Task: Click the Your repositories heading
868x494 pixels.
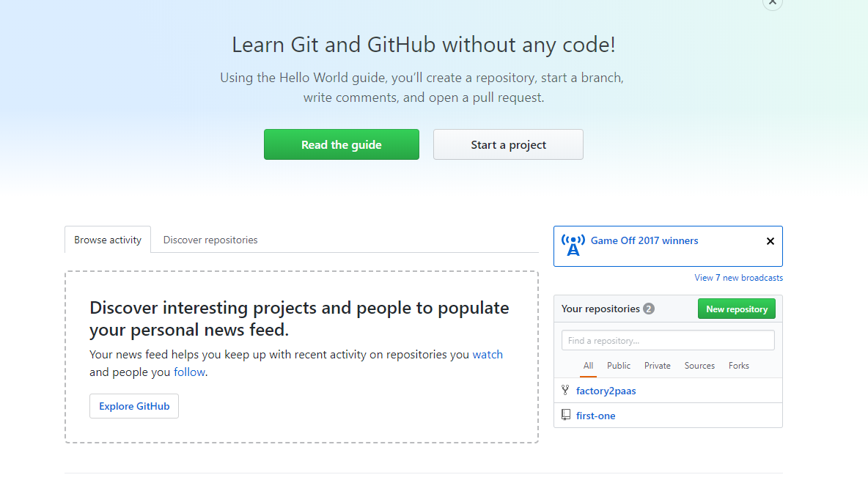Action: click(600, 309)
